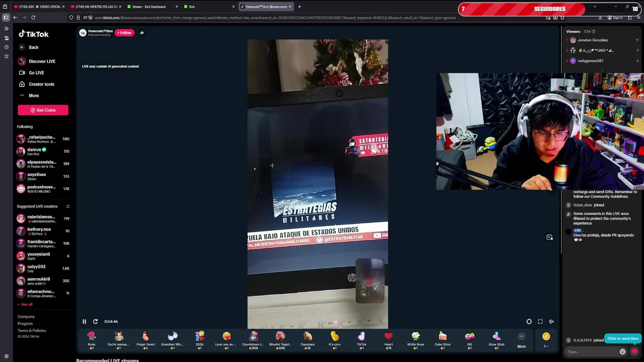Open the coin balance dropdown
The width and height of the screenshot is (644, 362).
[x=546, y=340]
